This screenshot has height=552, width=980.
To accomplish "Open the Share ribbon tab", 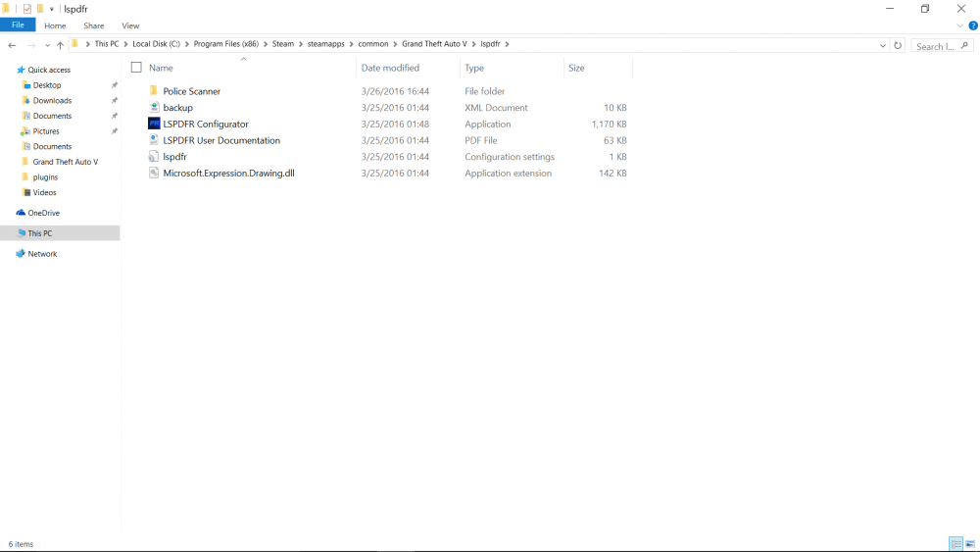I will [x=94, y=25].
